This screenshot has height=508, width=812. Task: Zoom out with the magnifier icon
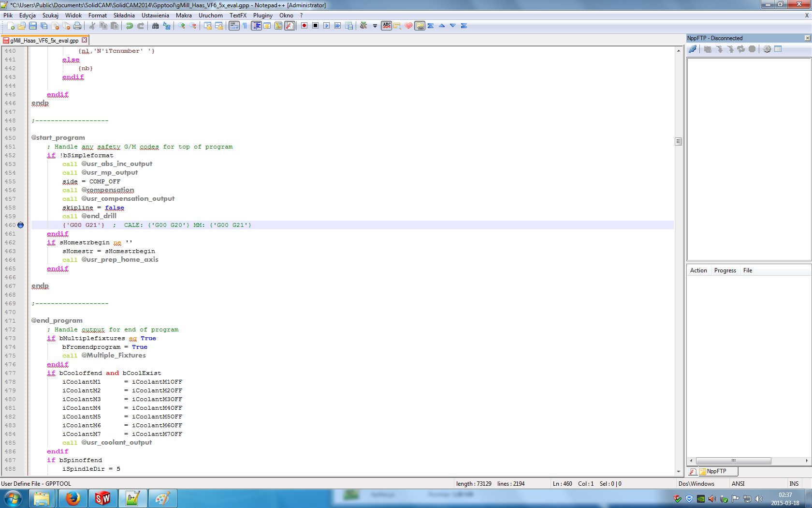(x=193, y=26)
